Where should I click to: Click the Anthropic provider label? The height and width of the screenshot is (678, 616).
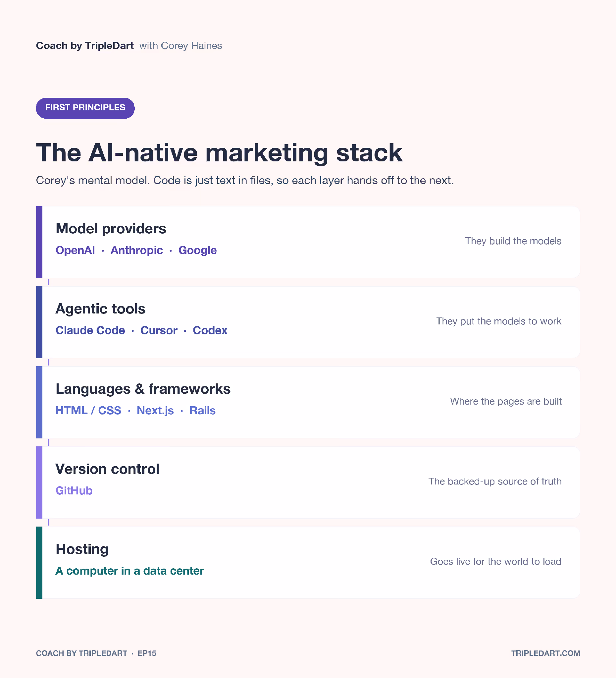pos(136,250)
